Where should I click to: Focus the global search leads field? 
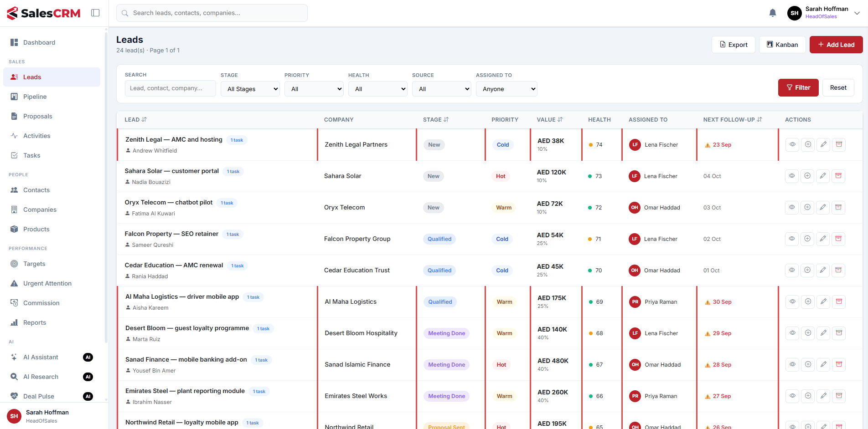click(x=212, y=13)
